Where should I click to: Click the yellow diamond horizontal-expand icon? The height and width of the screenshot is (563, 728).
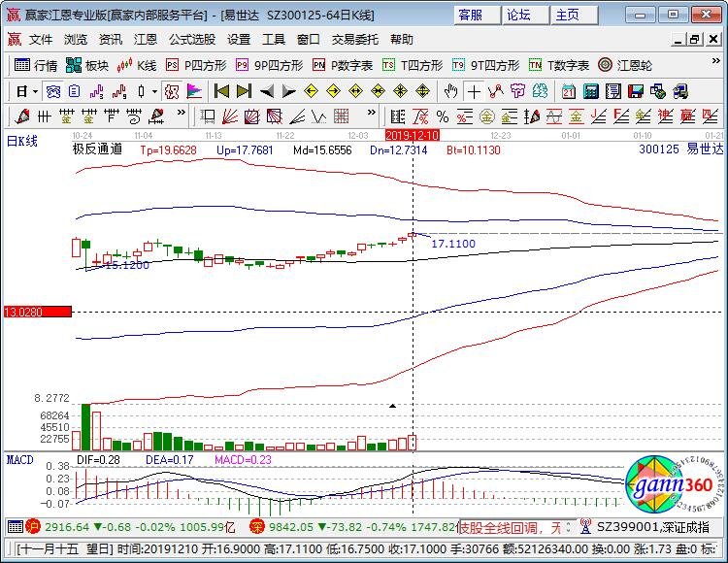click(x=355, y=91)
